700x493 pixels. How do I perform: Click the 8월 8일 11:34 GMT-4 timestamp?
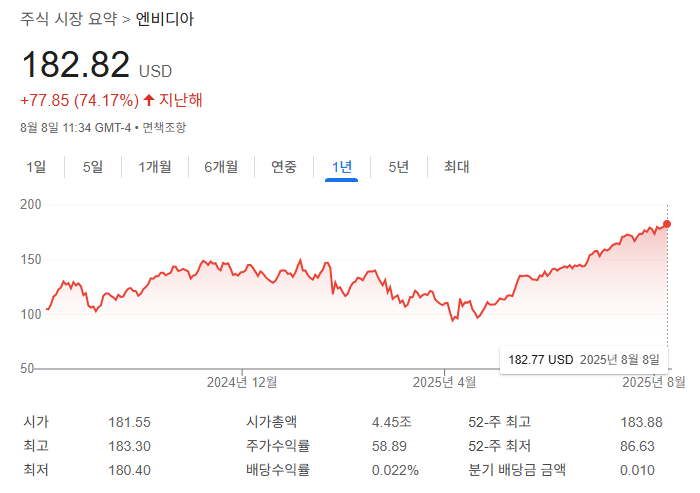coord(75,128)
